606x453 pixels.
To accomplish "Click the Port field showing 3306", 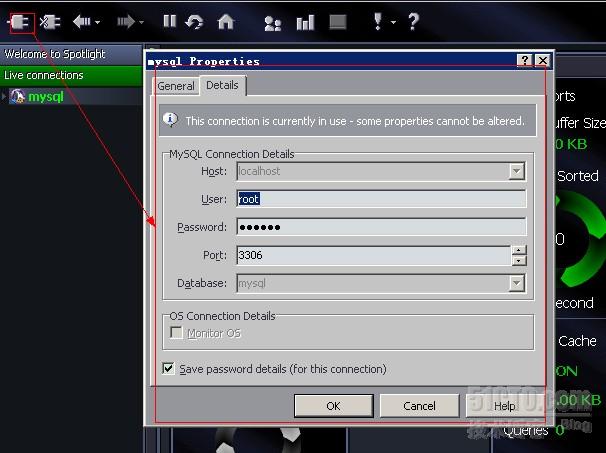I will 374,255.
